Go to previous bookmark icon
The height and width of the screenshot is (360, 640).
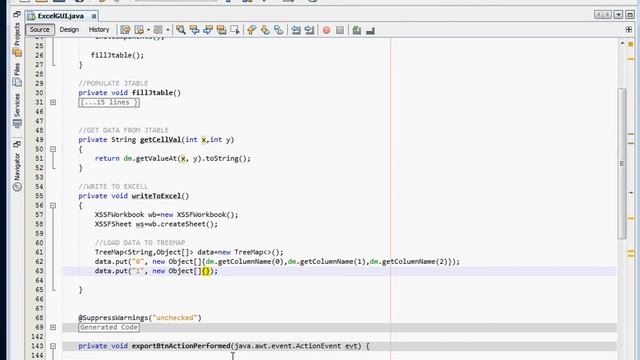coord(251,30)
